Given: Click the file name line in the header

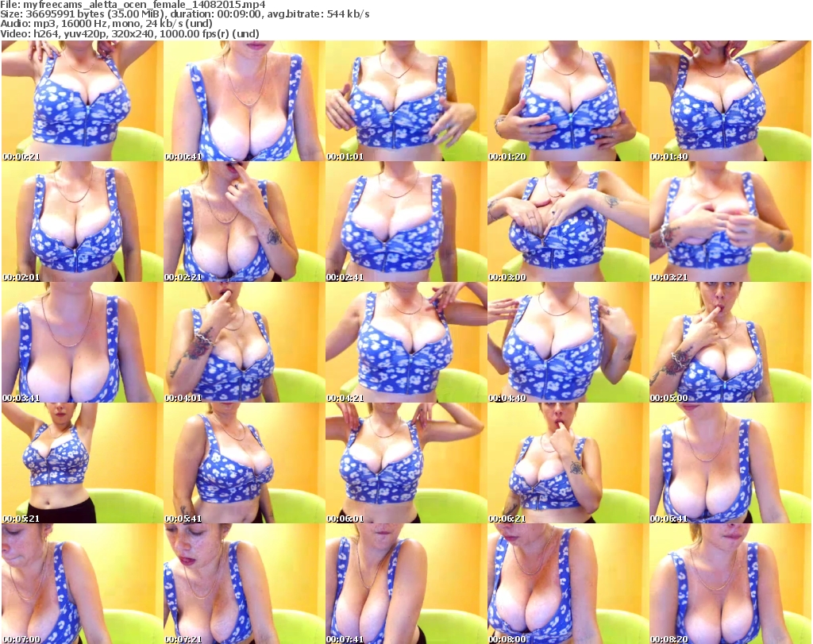Looking at the screenshot, I should [133, 5].
